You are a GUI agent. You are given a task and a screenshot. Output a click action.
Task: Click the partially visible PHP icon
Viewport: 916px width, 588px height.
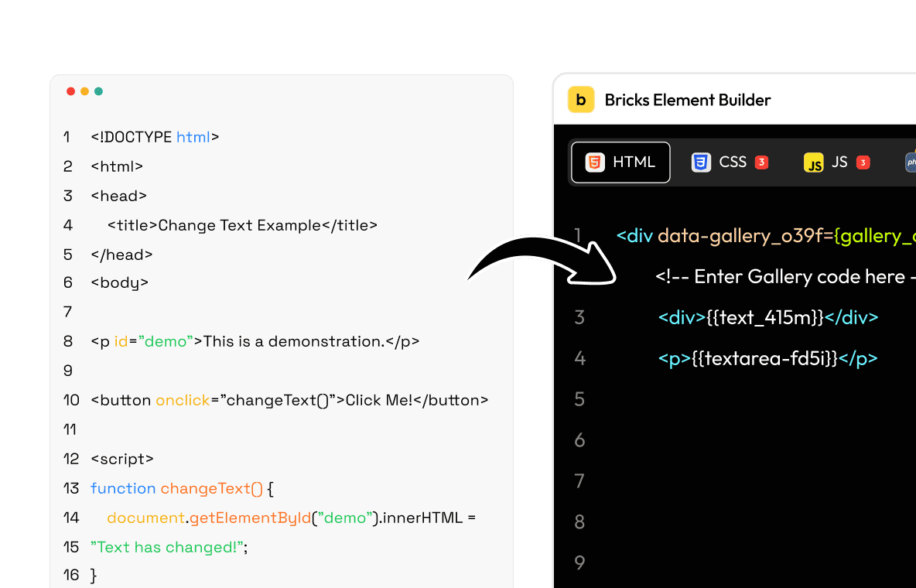tap(911, 162)
